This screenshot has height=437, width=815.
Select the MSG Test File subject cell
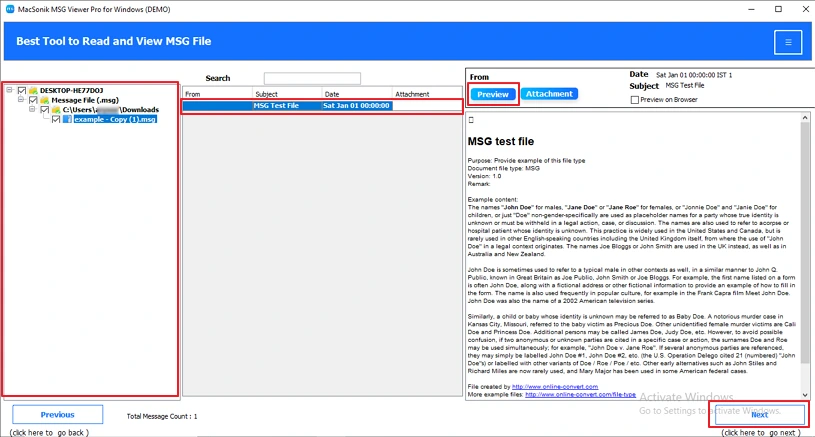click(x=287, y=105)
